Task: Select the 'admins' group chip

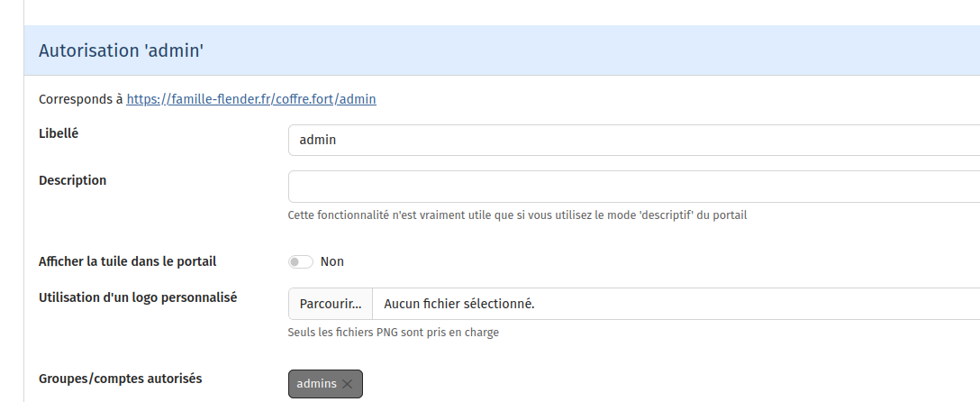Action: pos(316,384)
